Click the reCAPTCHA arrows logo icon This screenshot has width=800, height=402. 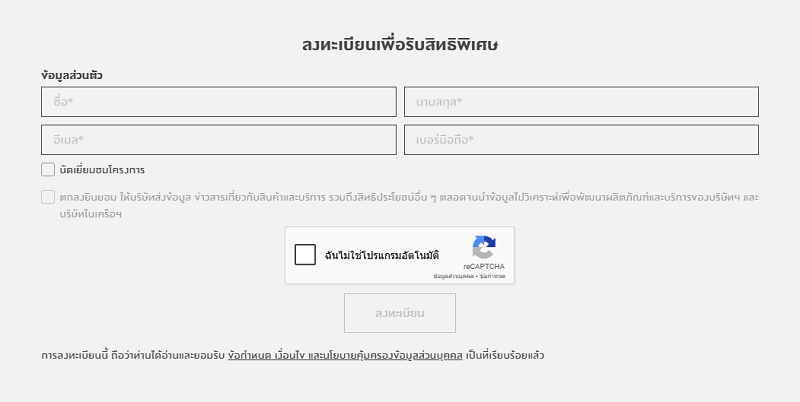point(484,247)
